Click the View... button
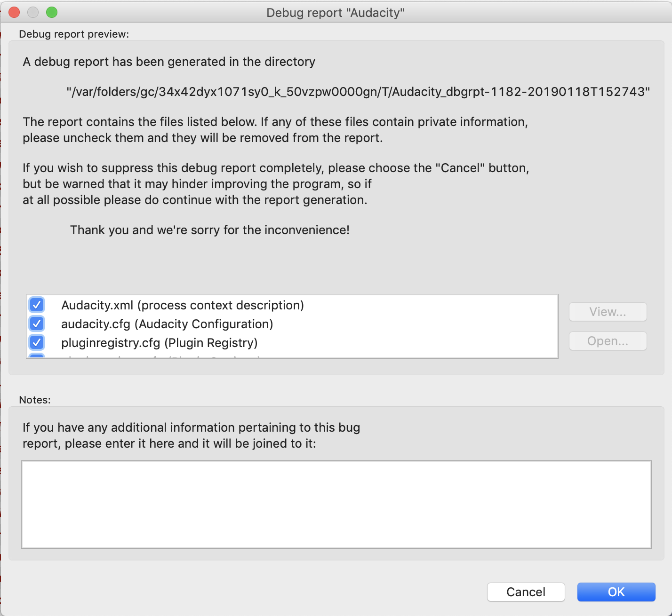The height and width of the screenshot is (616, 672). click(x=608, y=312)
